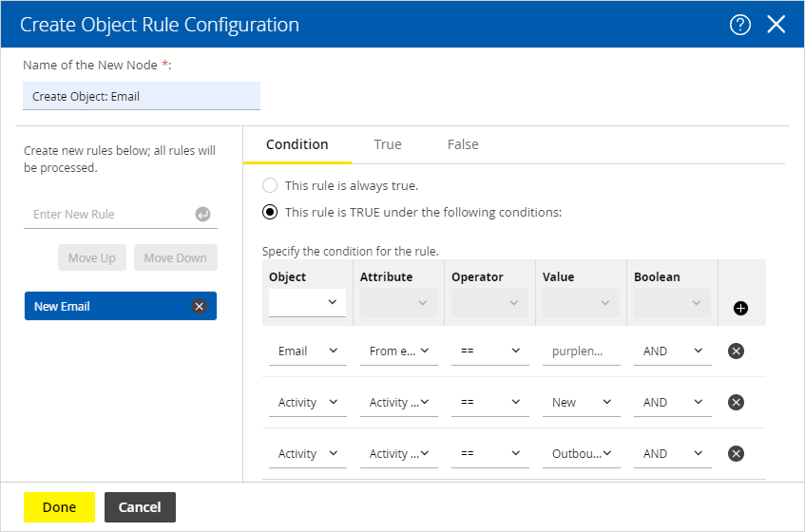Open the header Operator dropdown

click(489, 303)
